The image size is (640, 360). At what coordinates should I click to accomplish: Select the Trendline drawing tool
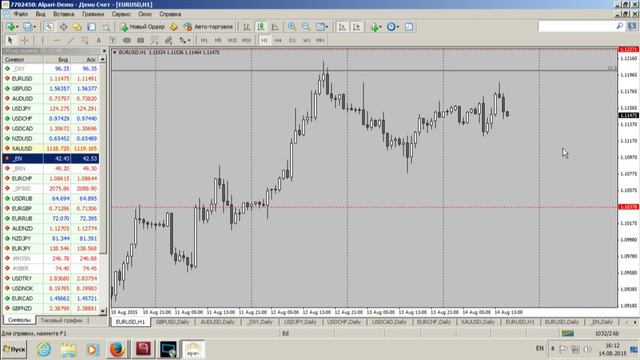tap(70, 40)
